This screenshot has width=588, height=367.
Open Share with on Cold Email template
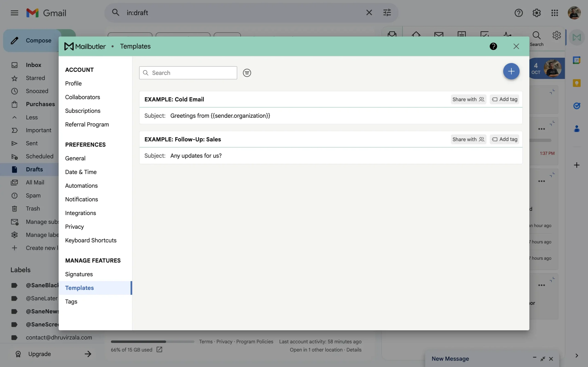(x=468, y=99)
